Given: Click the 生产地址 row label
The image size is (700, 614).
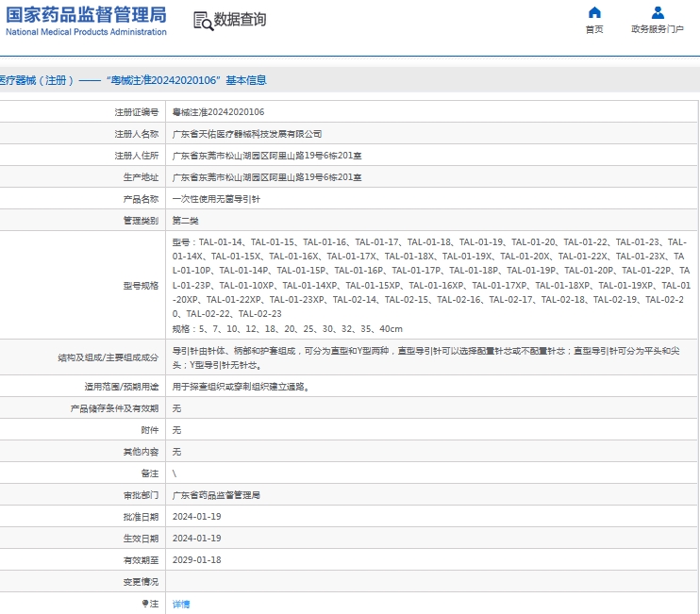Looking at the screenshot, I should pos(142,177).
